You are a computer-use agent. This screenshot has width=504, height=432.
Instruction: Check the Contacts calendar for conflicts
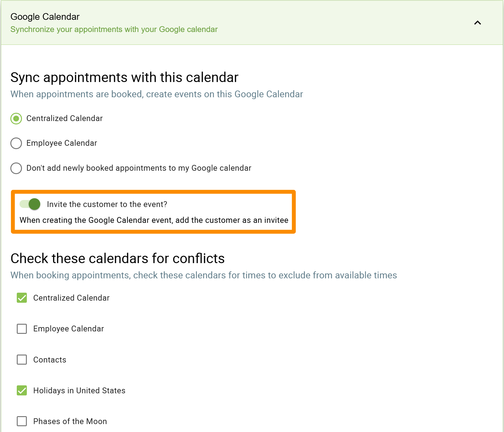(x=22, y=360)
